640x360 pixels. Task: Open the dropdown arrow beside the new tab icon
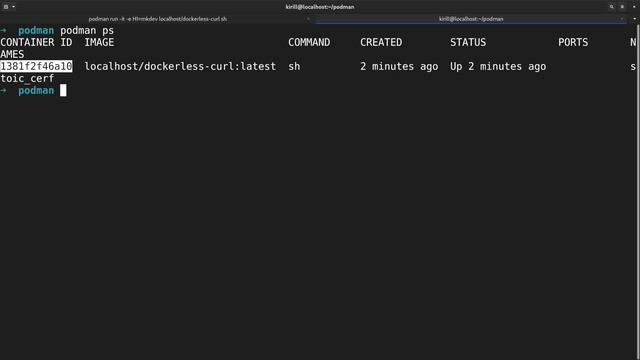pos(13,7)
